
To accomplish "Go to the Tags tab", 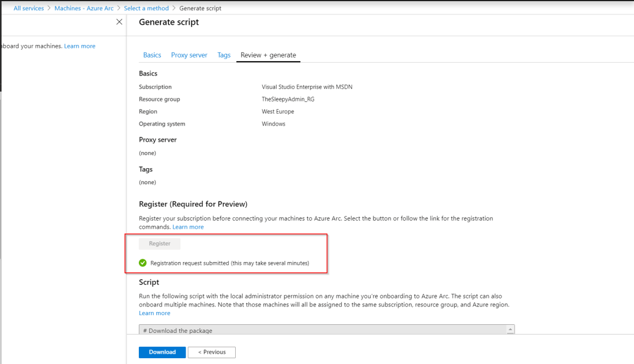I will pyautogui.click(x=224, y=55).
